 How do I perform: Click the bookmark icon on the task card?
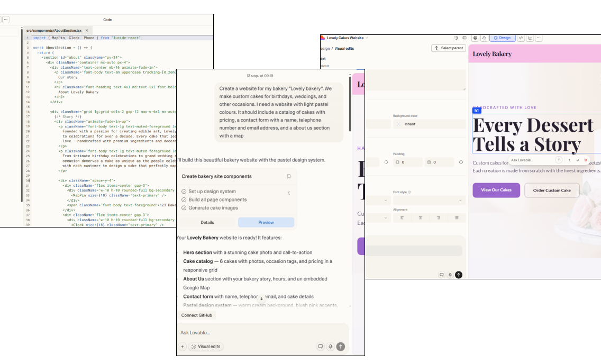288,177
